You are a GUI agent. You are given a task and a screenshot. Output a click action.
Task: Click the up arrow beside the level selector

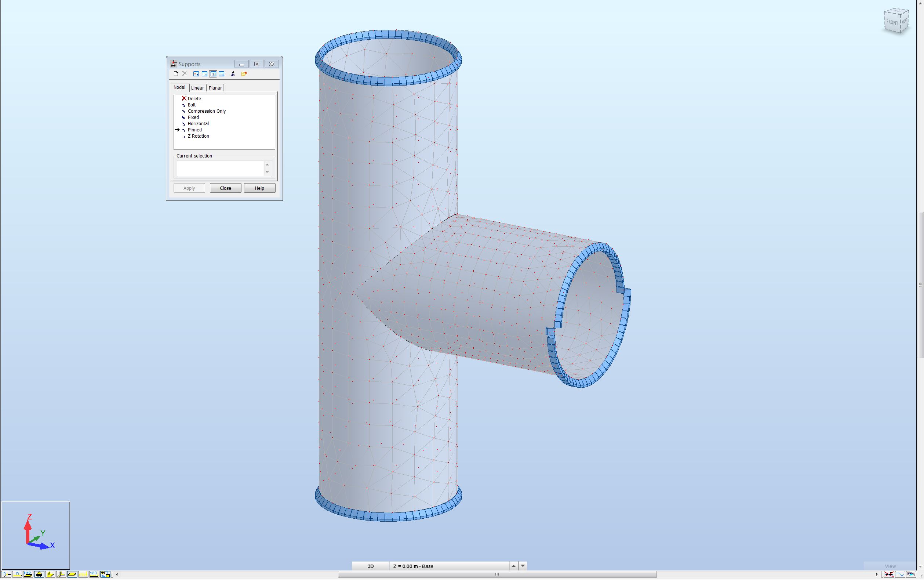click(x=513, y=566)
